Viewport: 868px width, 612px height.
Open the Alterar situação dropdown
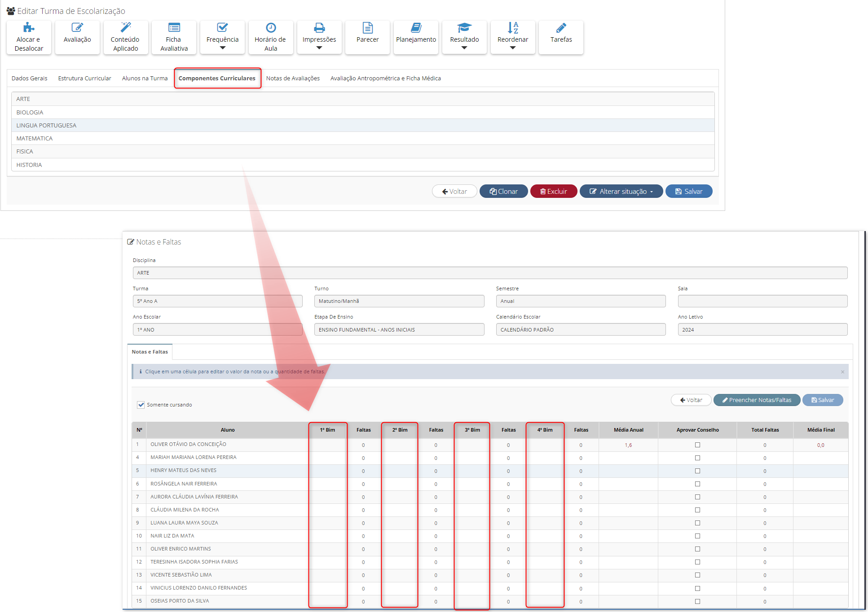(621, 191)
